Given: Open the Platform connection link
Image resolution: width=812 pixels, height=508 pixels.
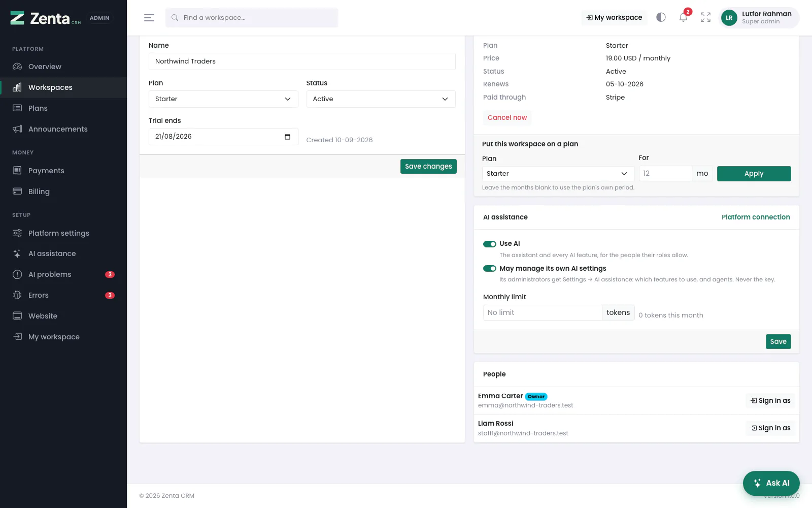Looking at the screenshot, I should (756, 217).
